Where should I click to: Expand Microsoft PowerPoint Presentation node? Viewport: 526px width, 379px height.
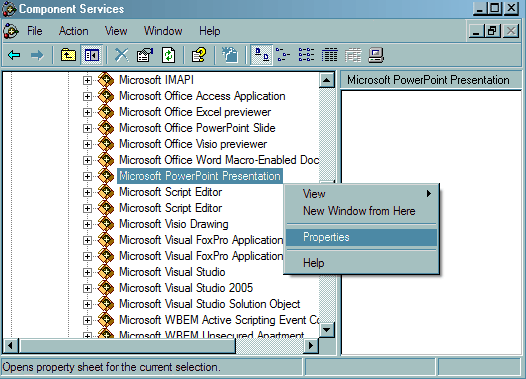[87, 176]
